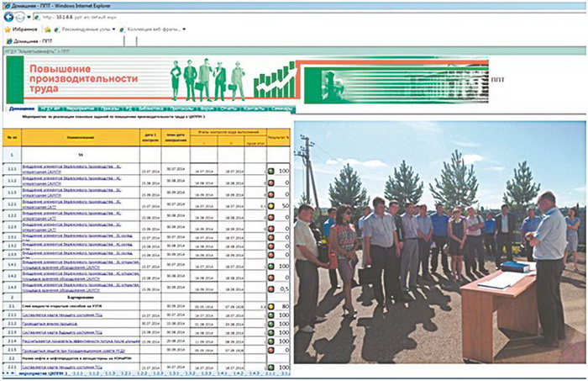Click the browser Back arrow button

9,16
